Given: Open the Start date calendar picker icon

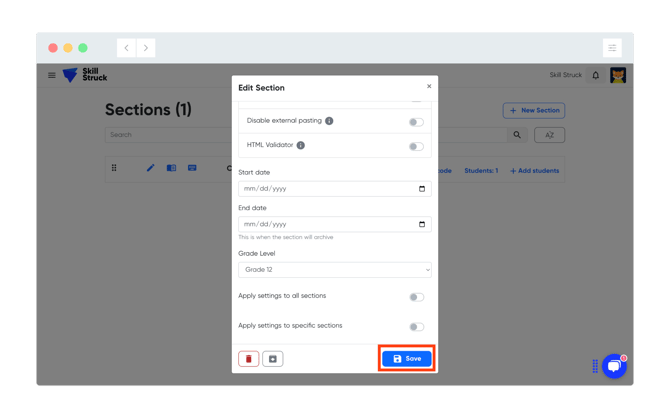Looking at the screenshot, I should [x=422, y=189].
